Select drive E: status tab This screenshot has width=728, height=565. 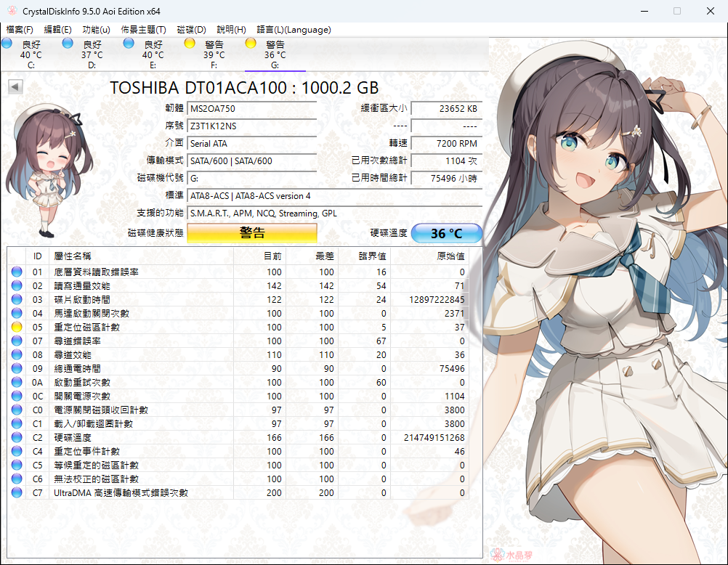click(x=153, y=54)
